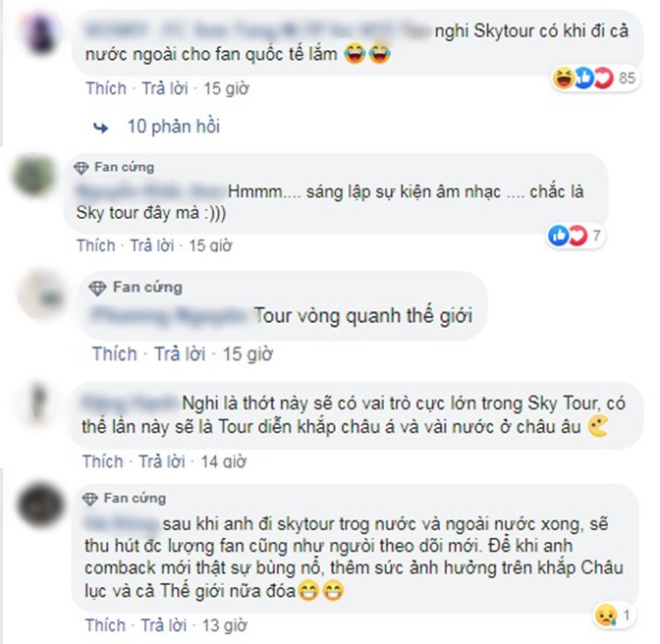
Task: Like the Tour vòng quanh thế giới comment
Action: tap(115, 353)
